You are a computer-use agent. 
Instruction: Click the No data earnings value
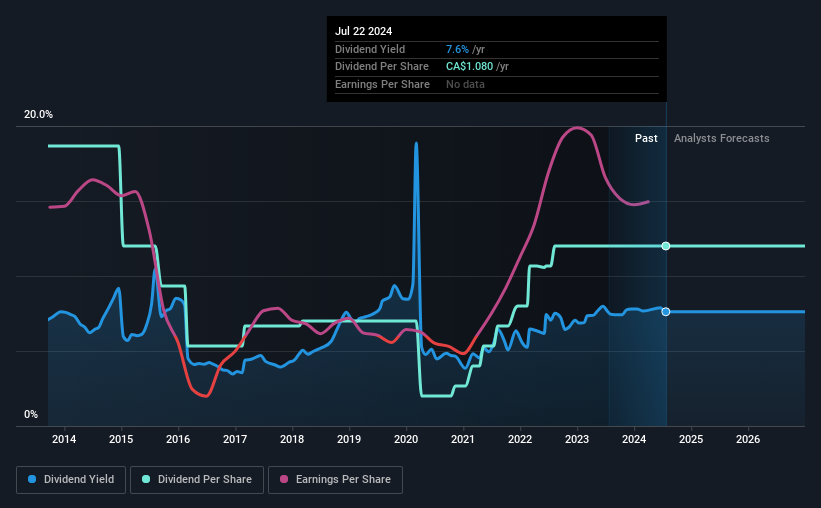tap(465, 84)
